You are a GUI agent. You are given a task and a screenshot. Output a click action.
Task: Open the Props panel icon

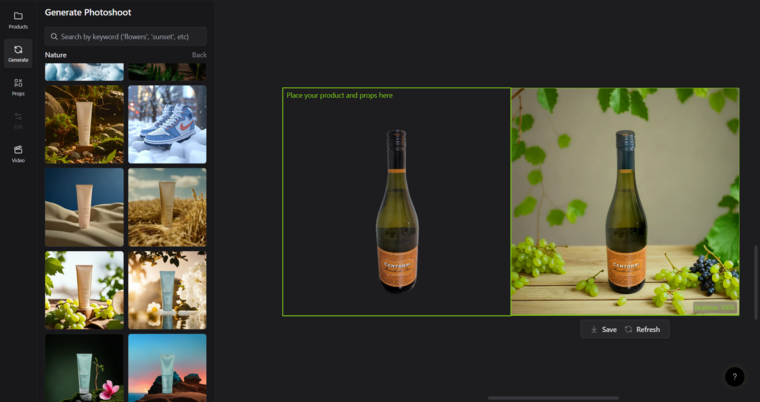pyautogui.click(x=18, y=84)
